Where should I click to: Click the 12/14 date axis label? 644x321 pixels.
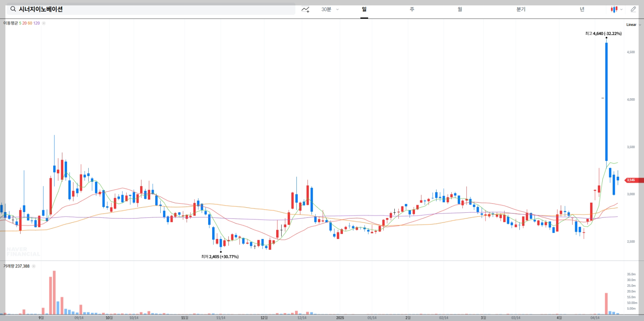(x=302, y=318)
